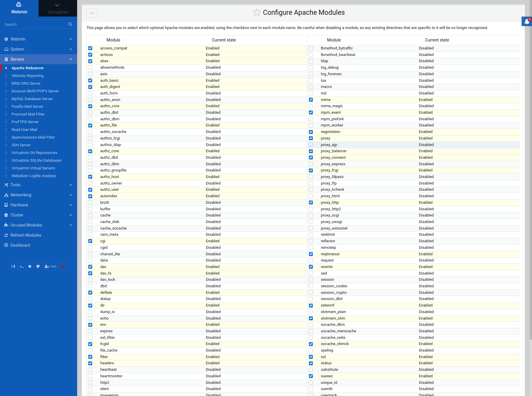Switch to the Virtualmin tab

pos(58,8)
